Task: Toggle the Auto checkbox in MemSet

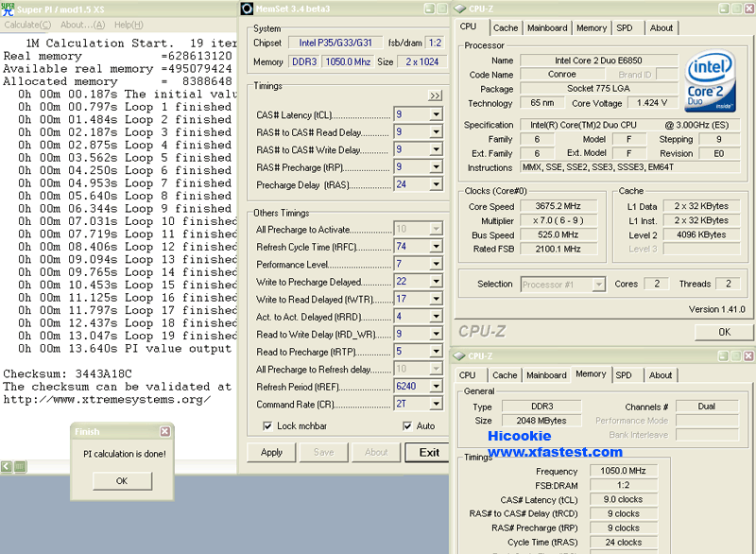Action: (x=407, y=425)
